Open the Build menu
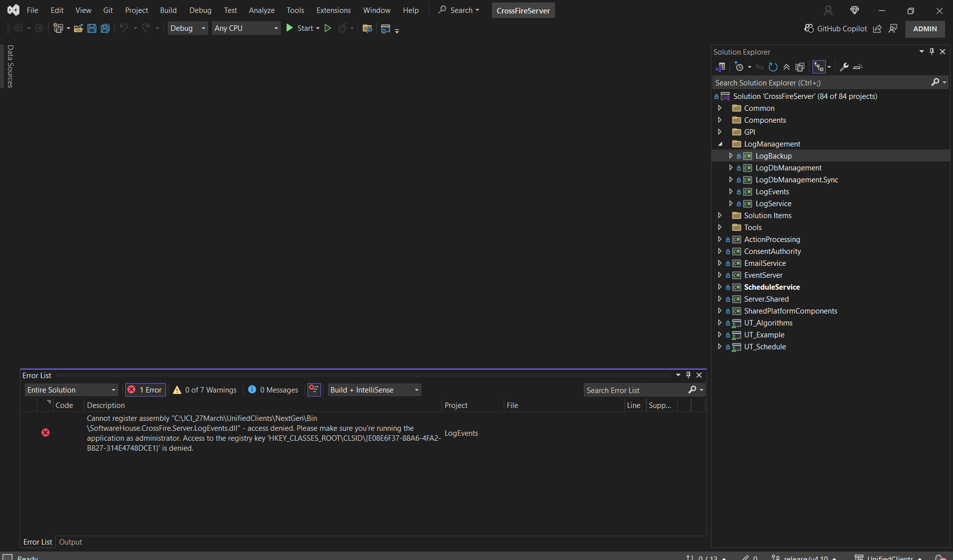Viewport: 953px width, 560px height. pos(168,10)
